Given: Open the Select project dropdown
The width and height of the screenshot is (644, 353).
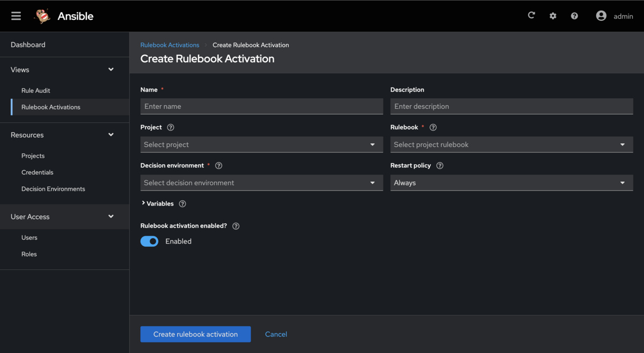Looking at the screenshot, I should click(261, 144).
